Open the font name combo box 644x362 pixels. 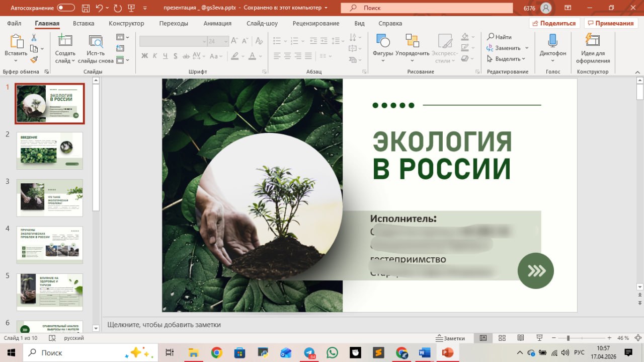[173, 41]
